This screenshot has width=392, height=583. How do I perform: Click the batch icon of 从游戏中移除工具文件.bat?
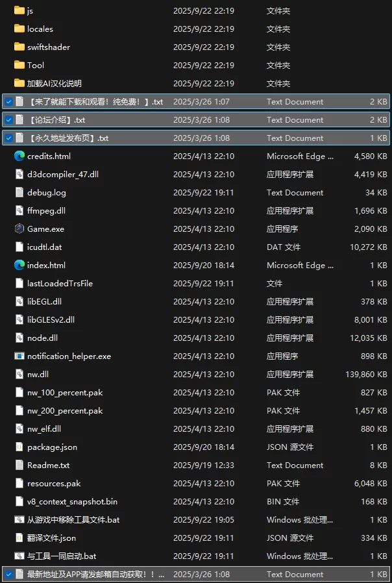[19, 520]
